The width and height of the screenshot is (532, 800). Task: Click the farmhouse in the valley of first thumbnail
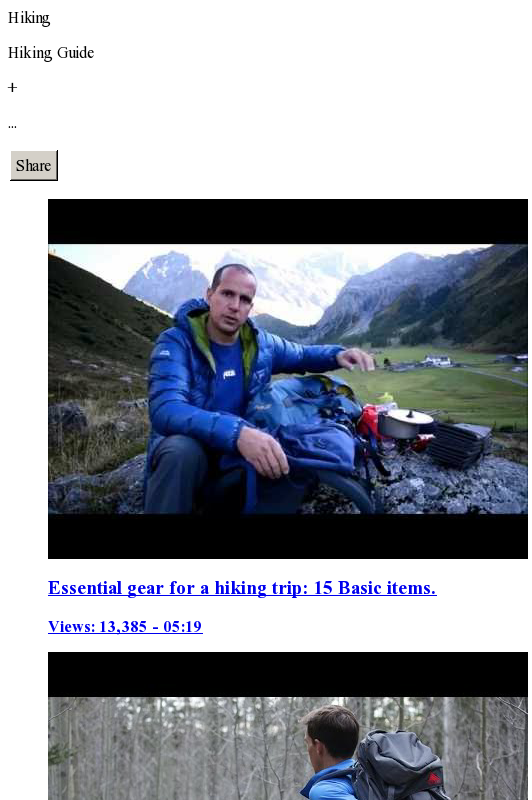click(x=437, y=360)
